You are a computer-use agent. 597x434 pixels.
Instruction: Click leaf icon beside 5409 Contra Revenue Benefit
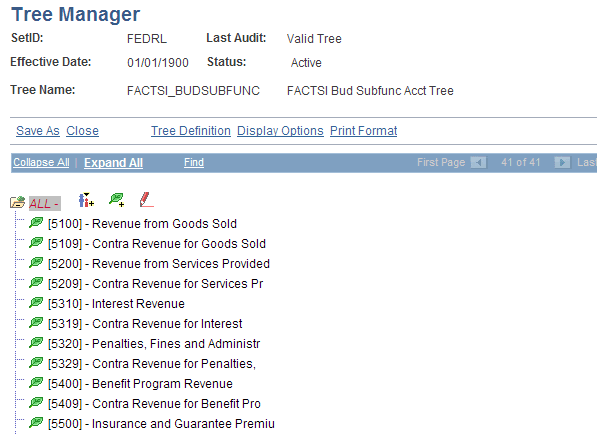36,402
